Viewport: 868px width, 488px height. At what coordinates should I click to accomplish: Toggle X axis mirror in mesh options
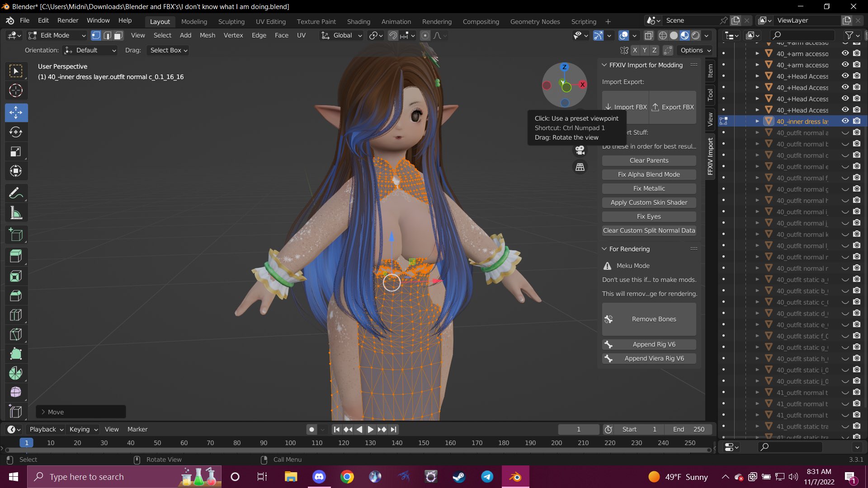pyautogui.click(x=635, y=50)
